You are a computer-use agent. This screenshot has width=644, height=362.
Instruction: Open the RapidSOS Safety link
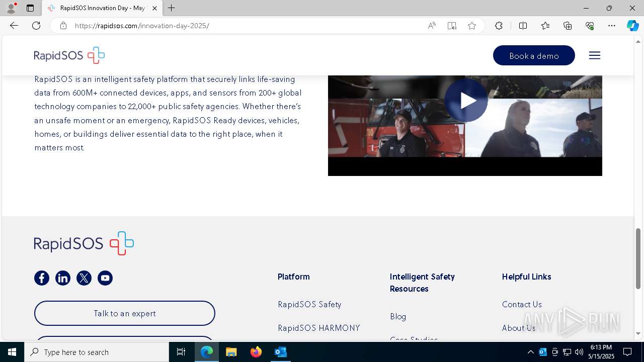309,304
